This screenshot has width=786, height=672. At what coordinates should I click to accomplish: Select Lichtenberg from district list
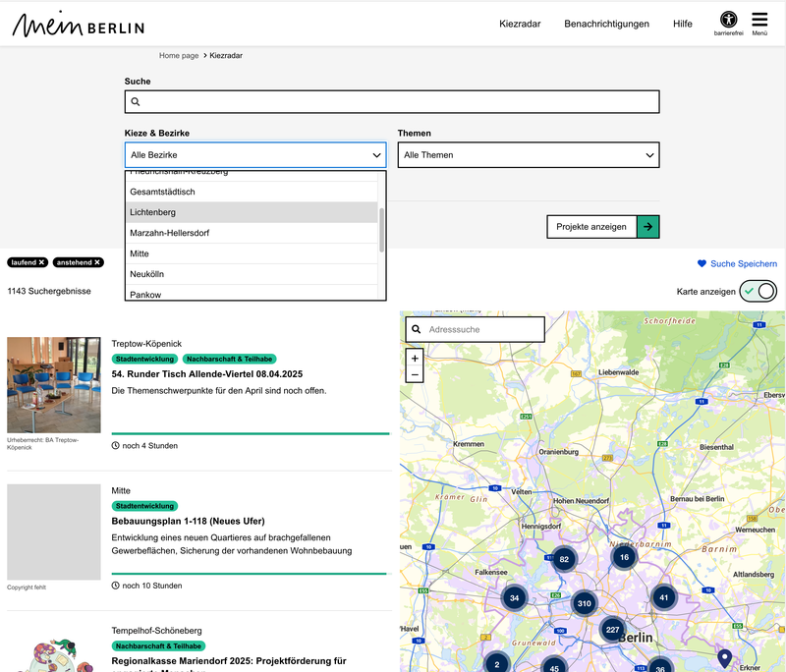click(252, 212)
